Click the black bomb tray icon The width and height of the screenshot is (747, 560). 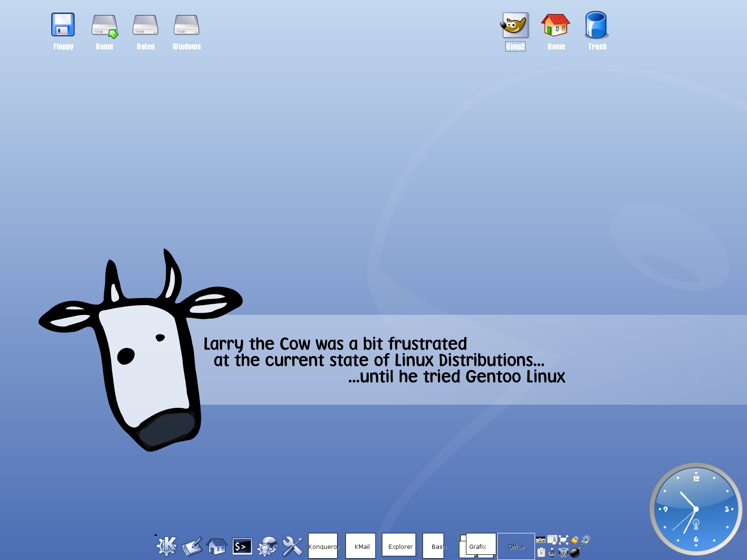click(575, 553)
